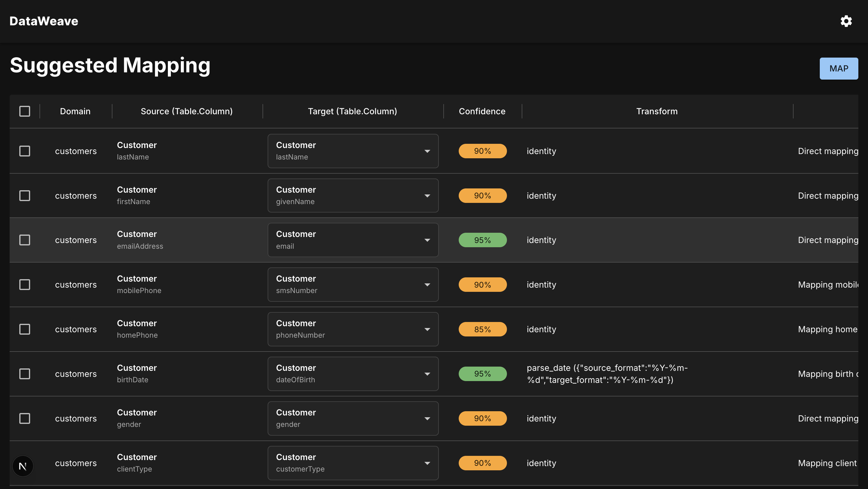Click the Transform column header
This screenshot has height=489, width=868.
coord(656,111)
